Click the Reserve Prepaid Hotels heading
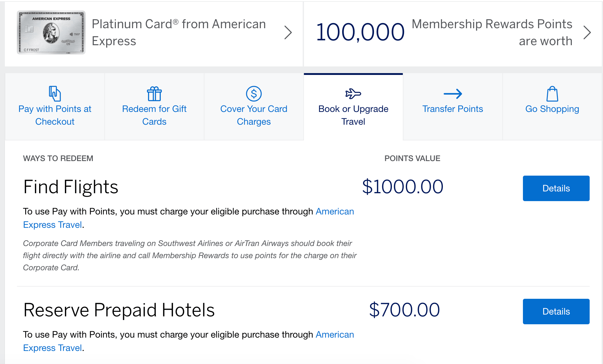The width and height of the screenshot is (603, 364). tap(119, 310)
